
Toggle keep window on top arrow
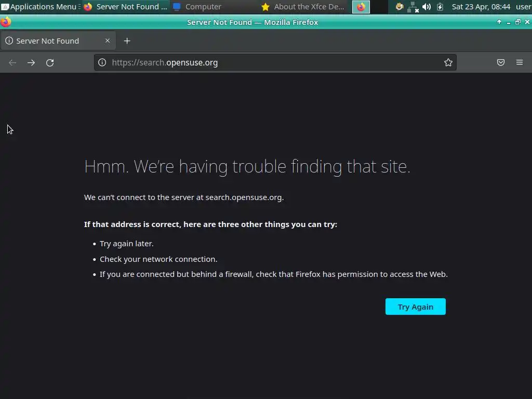click(499, 22)
